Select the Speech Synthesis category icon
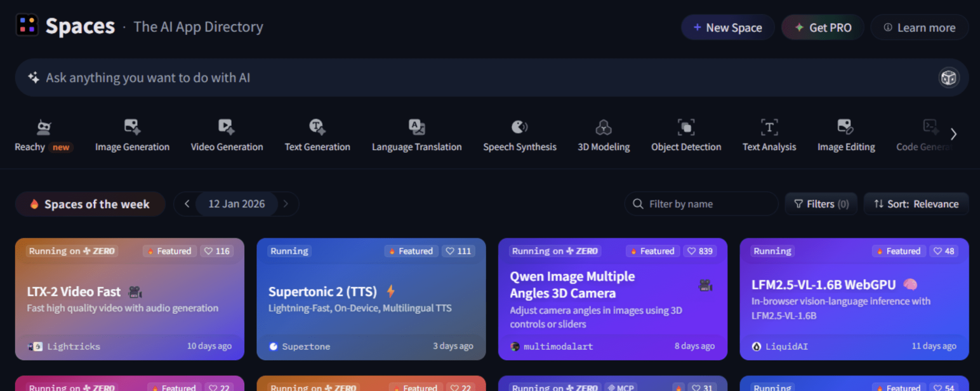The height and width of the screenshot is (391, 980). coord(519,127)
